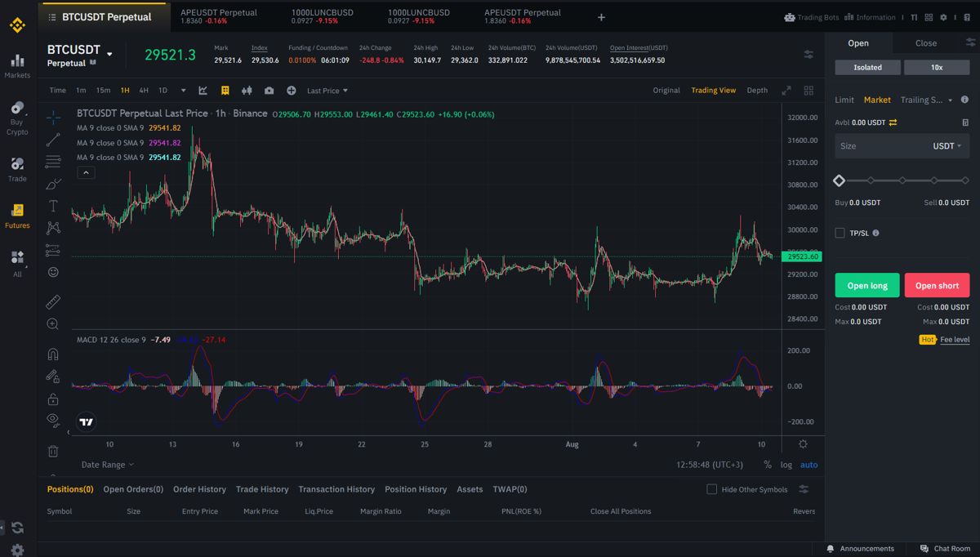The height and width of the screenshot is (557, 980).
Task: Take a chart snapshot with camera icon
Action: pyautogui.click(x=269, y=91)
